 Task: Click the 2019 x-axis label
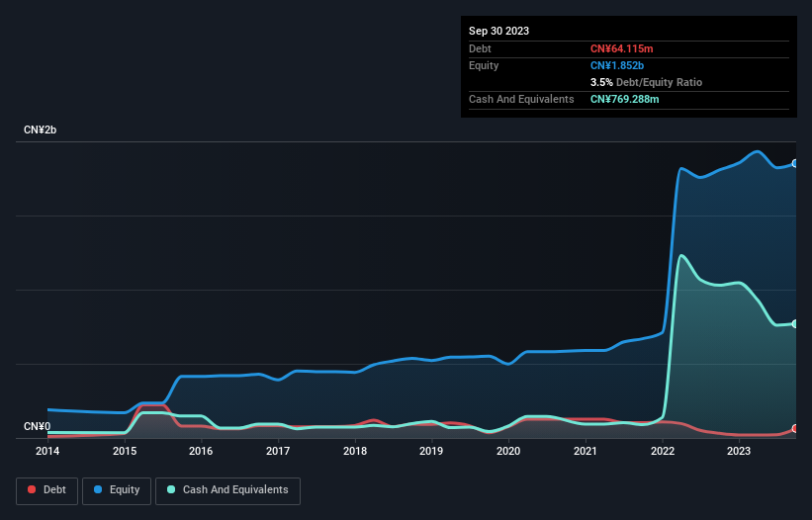point(431,451)
